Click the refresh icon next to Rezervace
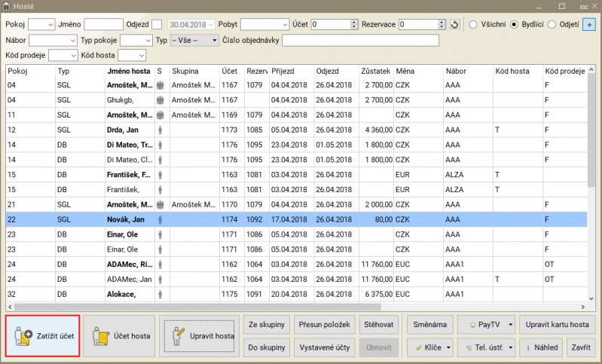 tap(454, 25)
